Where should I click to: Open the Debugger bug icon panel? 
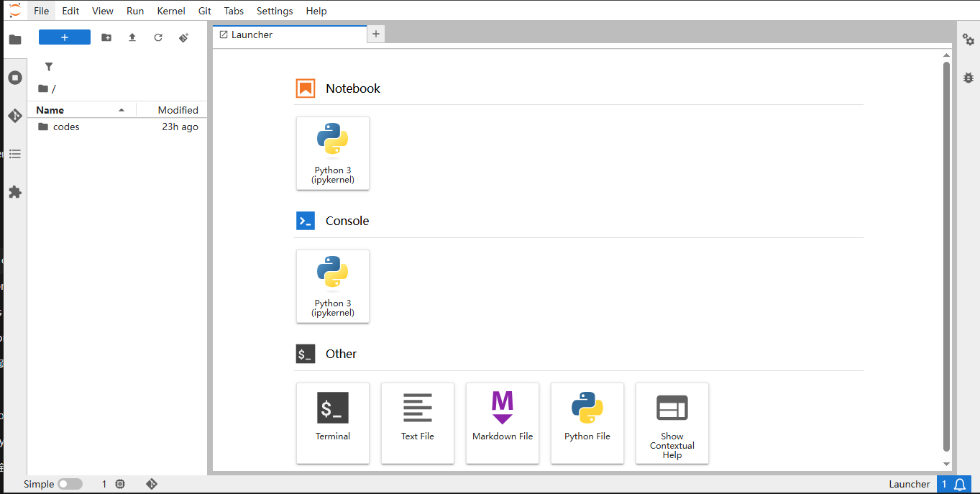pyautogui.click(x=968, y=78)
